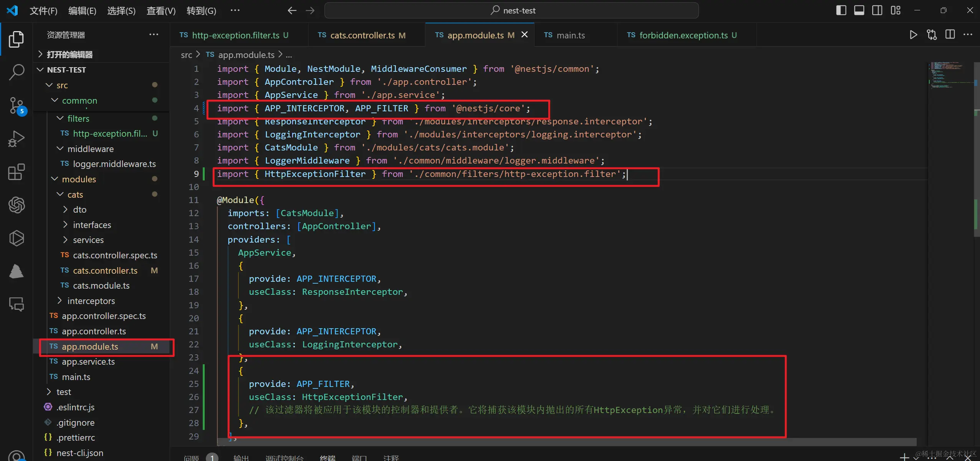This screenshot has width=980, height=461.
Task: Open the hexagon-shaped extension icon in activity bar
Action: pos(16,238)
